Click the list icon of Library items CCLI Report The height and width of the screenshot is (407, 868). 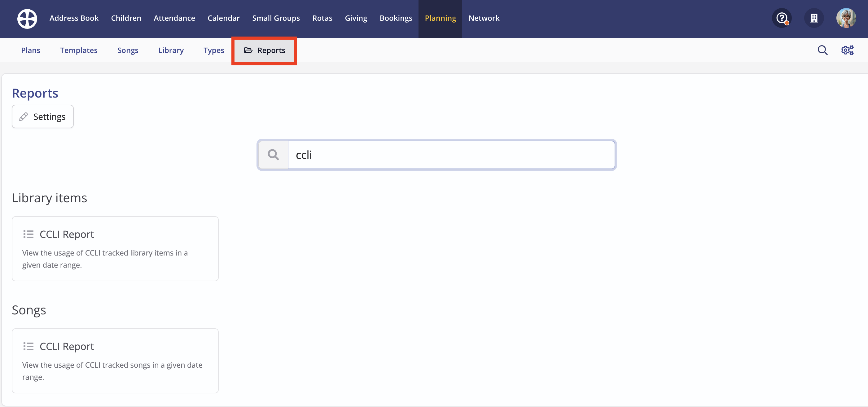click(x=28, y=234)
